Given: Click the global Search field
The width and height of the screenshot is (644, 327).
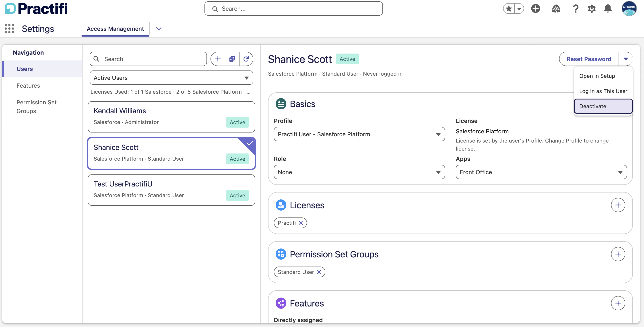Looking at the screenshot, I should 293,9.
